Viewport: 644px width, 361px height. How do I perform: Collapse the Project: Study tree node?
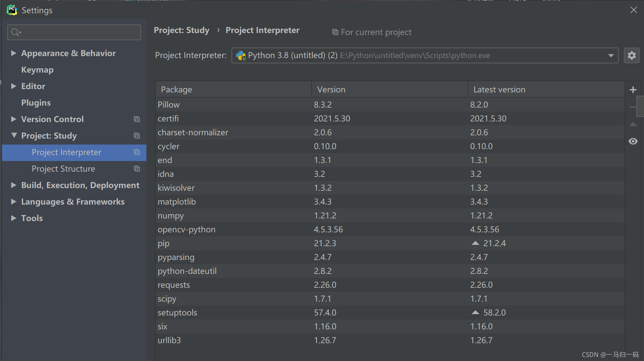(x=14, y=135)
